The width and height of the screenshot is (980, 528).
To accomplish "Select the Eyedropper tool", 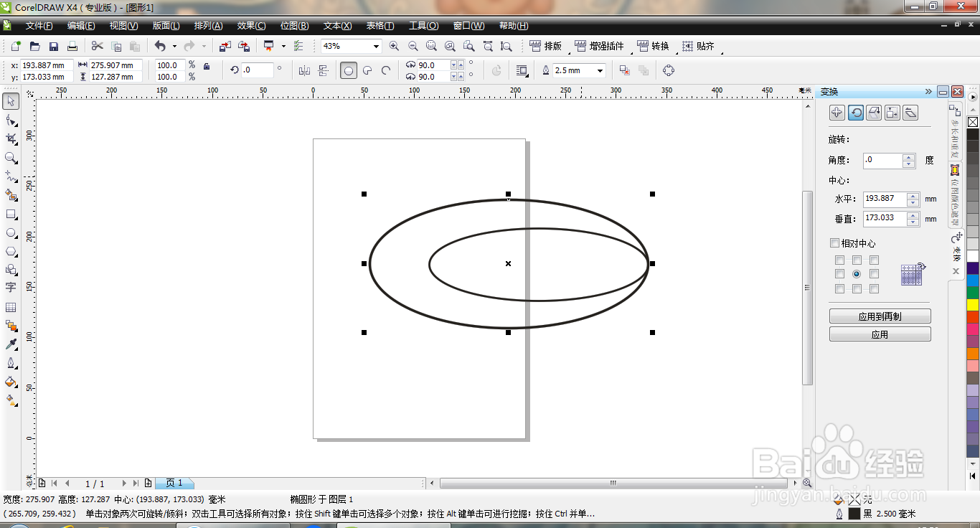I will pyautogui.click(x=11, y=344).
